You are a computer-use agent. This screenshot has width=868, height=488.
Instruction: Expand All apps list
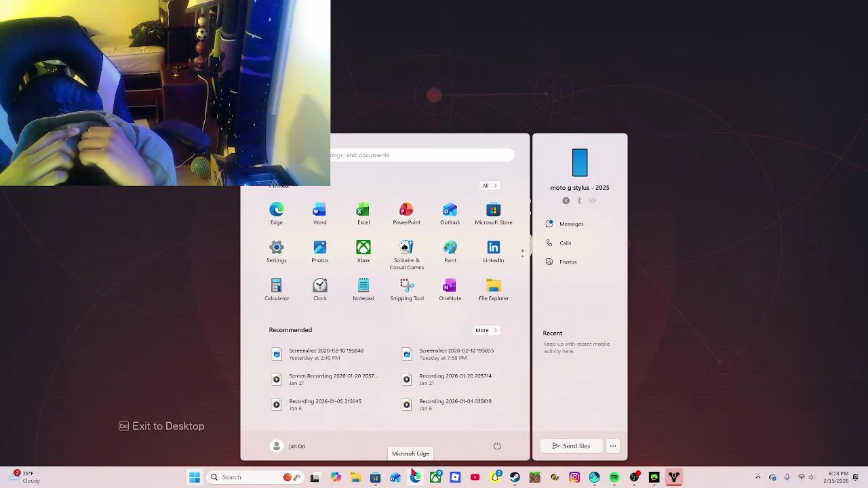pyautogui.click(x=489, y=186)
